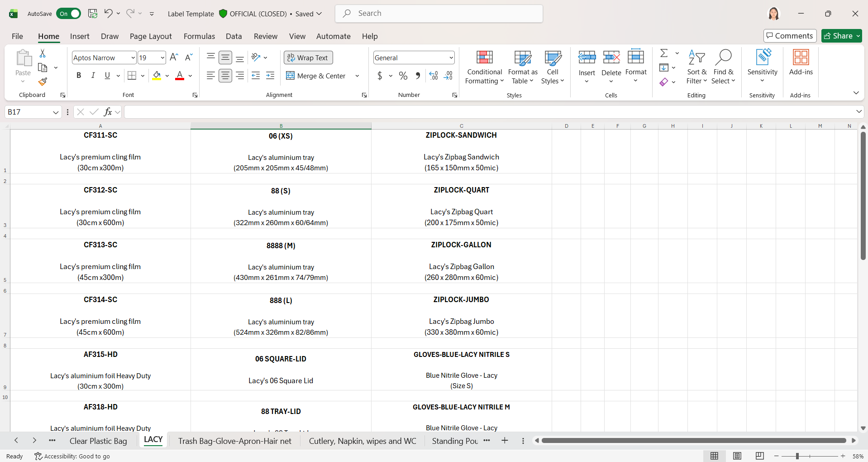Expand the Merge & Center options arrow
The width and height of the screenshot is (868, 462).
tap(357, 76)
